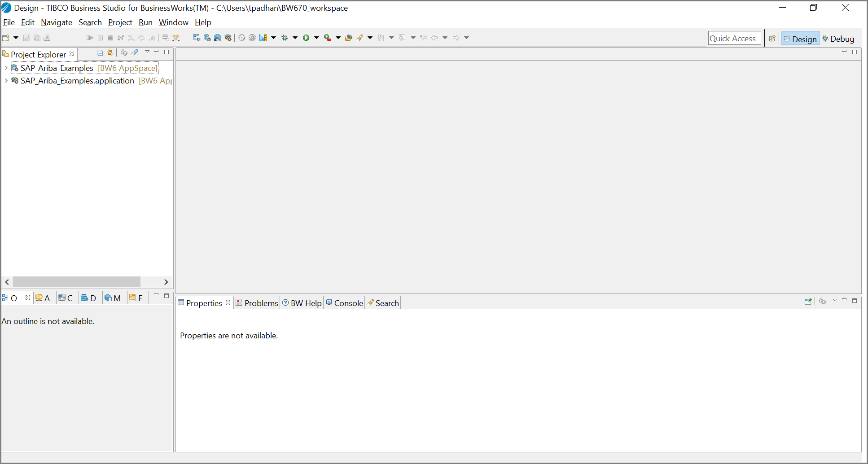The height and width of the screenshot is (464, 868).
Task: Toggle Link with Editor in Project Explorer
Action: point(110,53)
